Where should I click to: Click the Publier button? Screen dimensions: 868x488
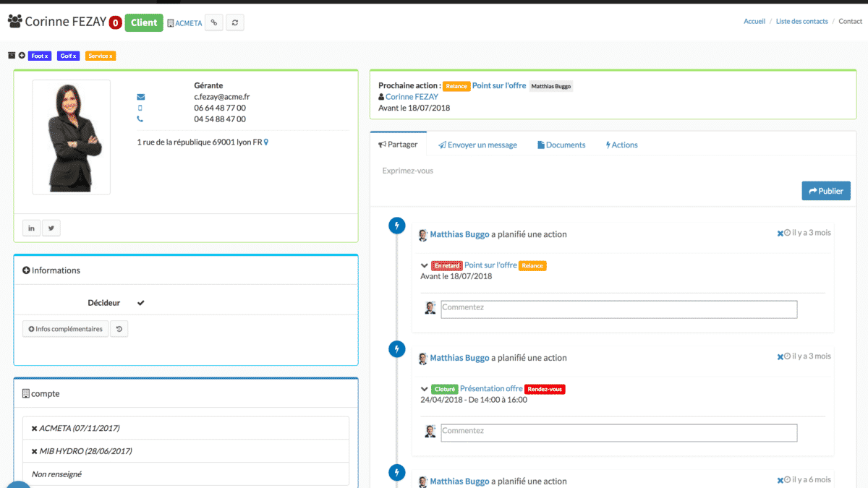[x=825, y=191]
